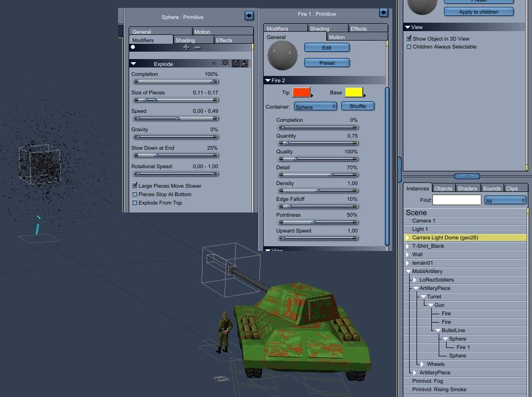Expand the Carrara Light Dome tree node
The height and width of the screenshot is (397, 532).
tap(407, 238)
